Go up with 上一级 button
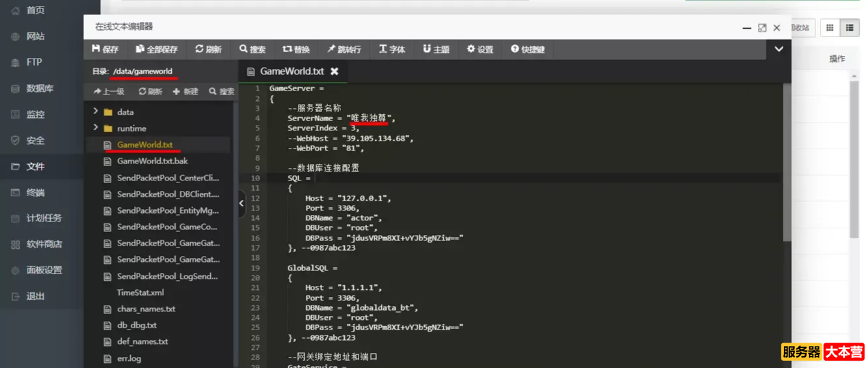 point(109,91)
